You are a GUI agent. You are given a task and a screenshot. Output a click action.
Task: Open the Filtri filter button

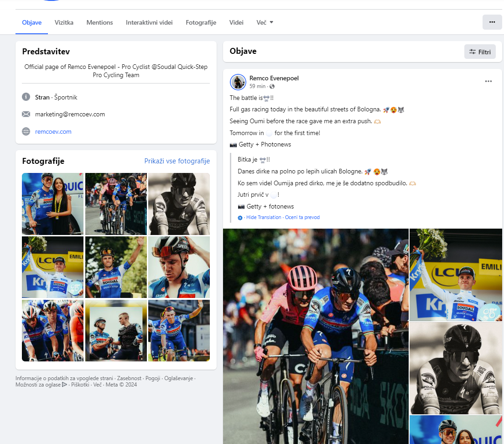[x=480, y=52]
